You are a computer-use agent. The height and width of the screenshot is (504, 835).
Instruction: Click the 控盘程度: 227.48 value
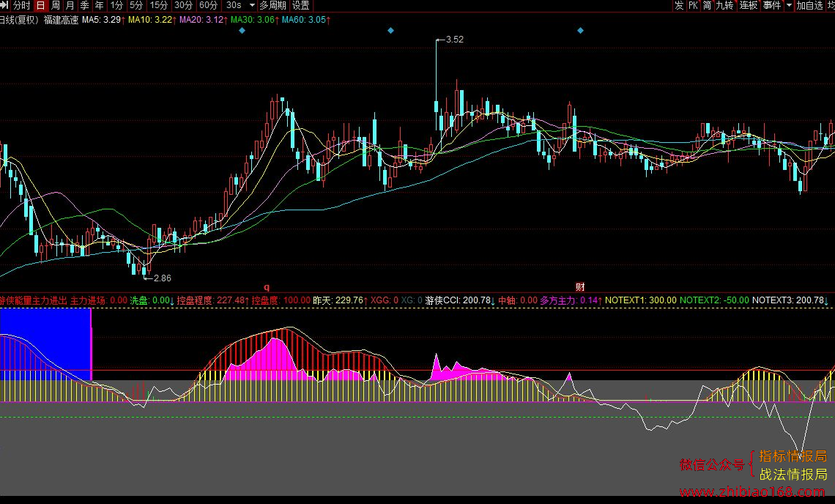click(x=213, y=300)
